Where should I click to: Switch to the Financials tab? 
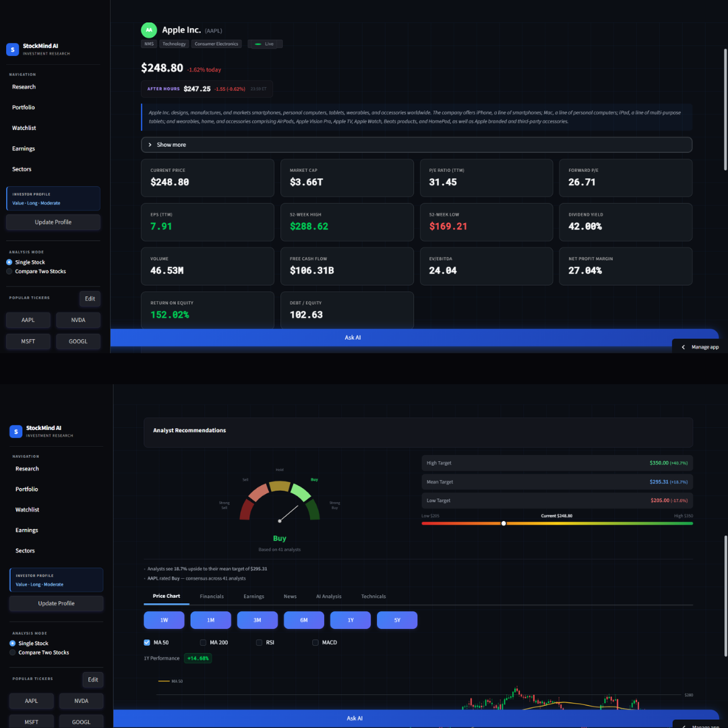coord(212,596)
